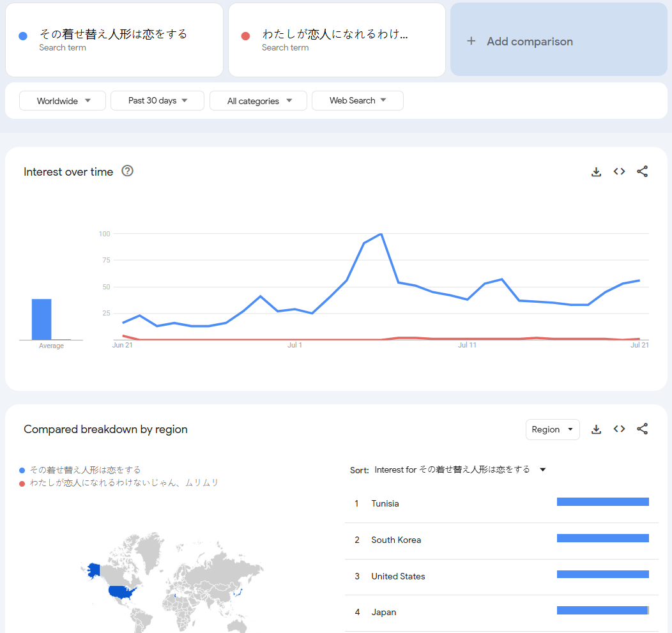Open the Past 30 days time range dropdown
The width and height of the screenshot is (672, 633).
pyautogui.click(x=157, y=101)
